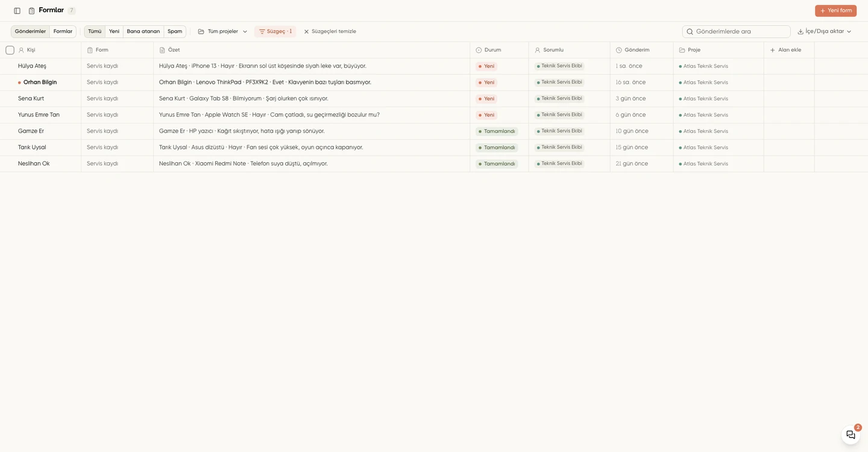Switch to the Gönderimler tab
Image resolution: width=868 pixels, height=452 pixels.
pos(30,31)
